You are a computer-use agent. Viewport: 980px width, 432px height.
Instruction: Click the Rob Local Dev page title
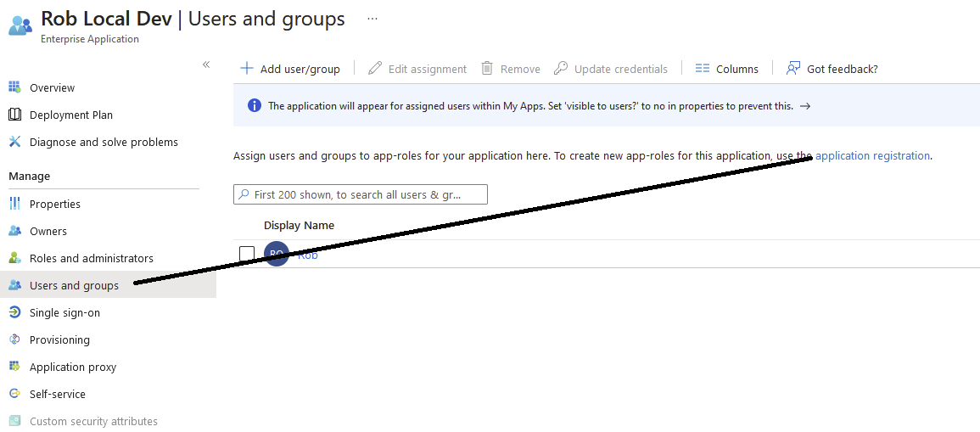[x=105, y=19]
